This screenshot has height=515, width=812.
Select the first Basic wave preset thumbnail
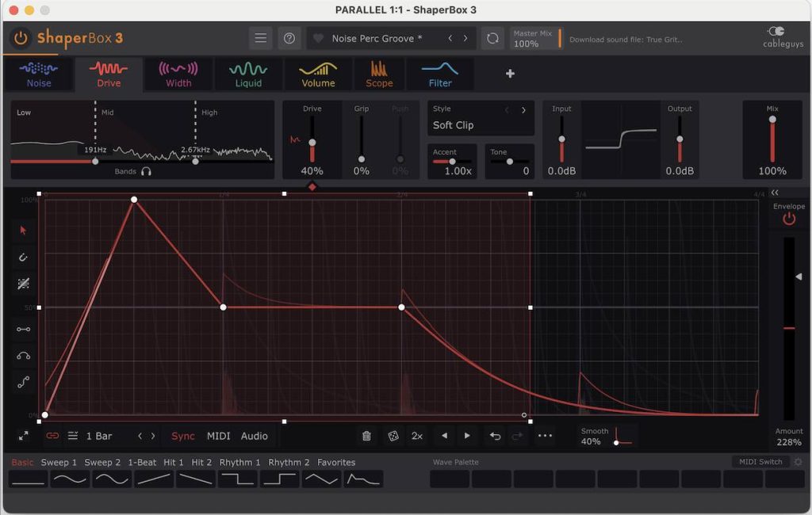click(27, 479)
